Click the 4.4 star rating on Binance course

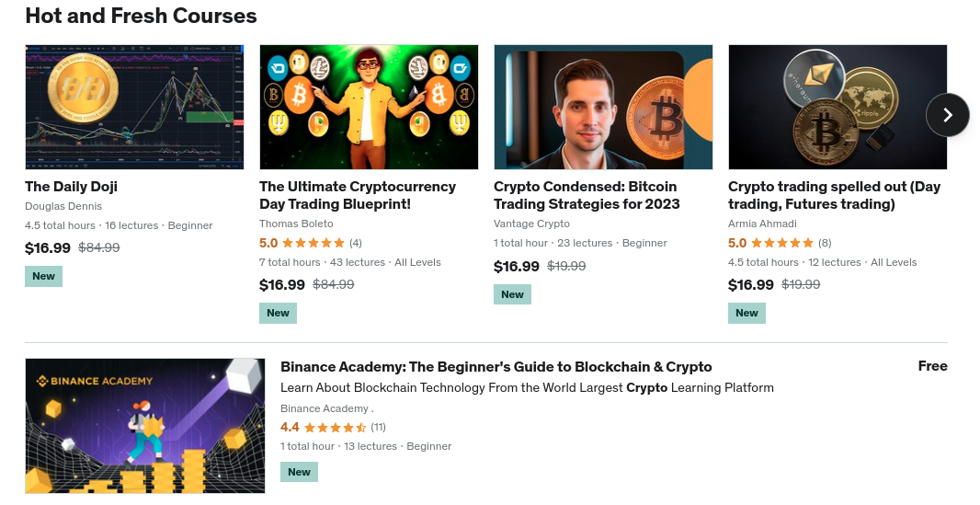pos(334,427)
